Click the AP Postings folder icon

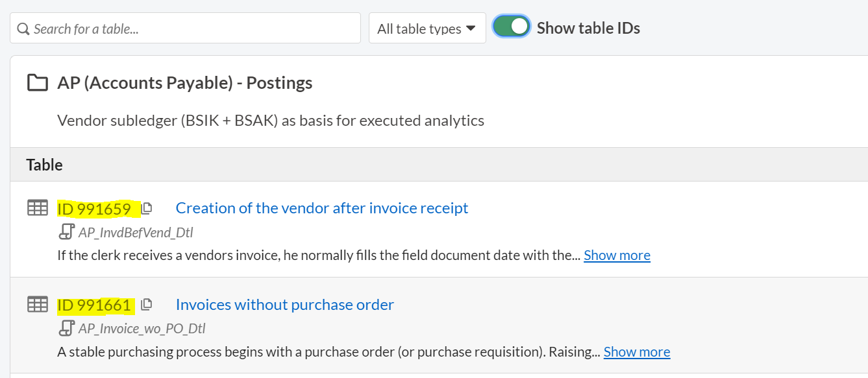tap(38, 83)
